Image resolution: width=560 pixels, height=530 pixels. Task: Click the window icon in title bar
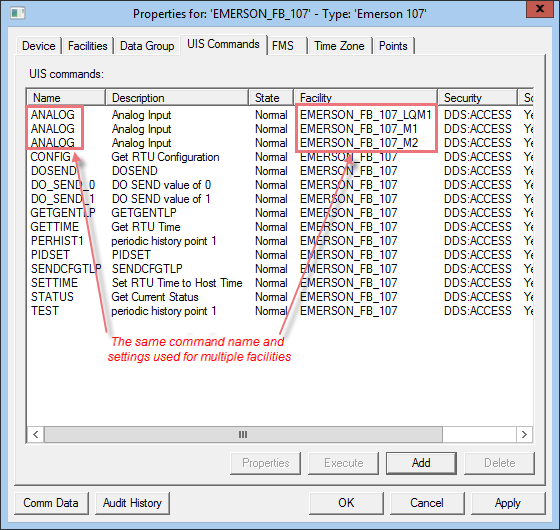tap(18, 14)
